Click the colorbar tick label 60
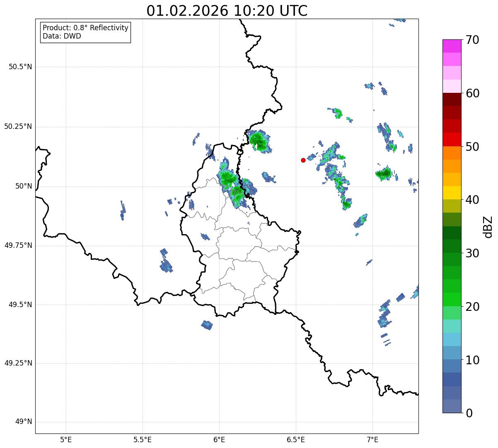 pos(472,93)
